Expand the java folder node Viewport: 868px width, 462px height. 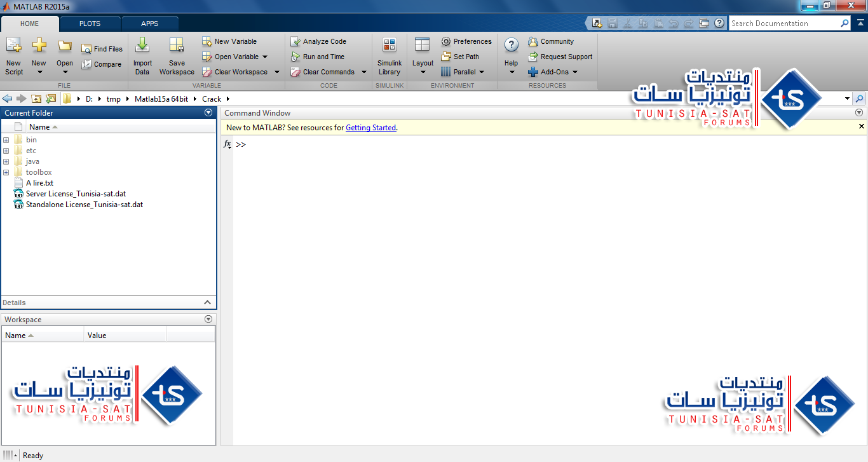pos(6,161)
